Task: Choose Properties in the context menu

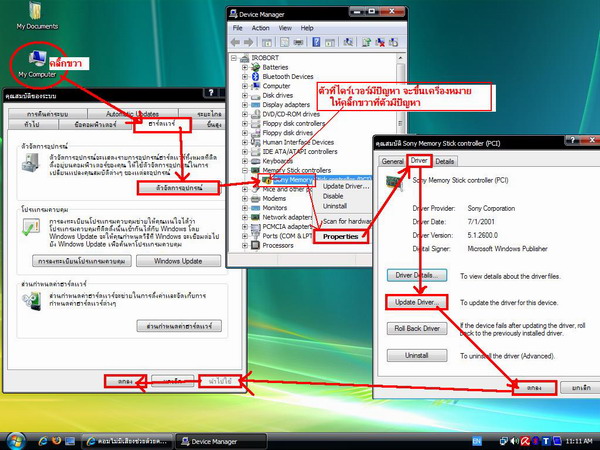Action: pyautogui.click(x=341, y=236)
